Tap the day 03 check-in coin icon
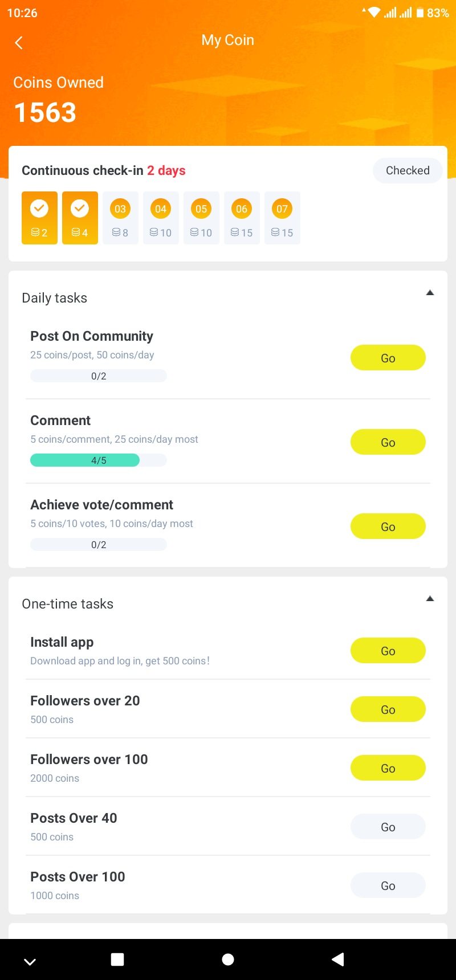The image size is (456, 980). point(120,209)
